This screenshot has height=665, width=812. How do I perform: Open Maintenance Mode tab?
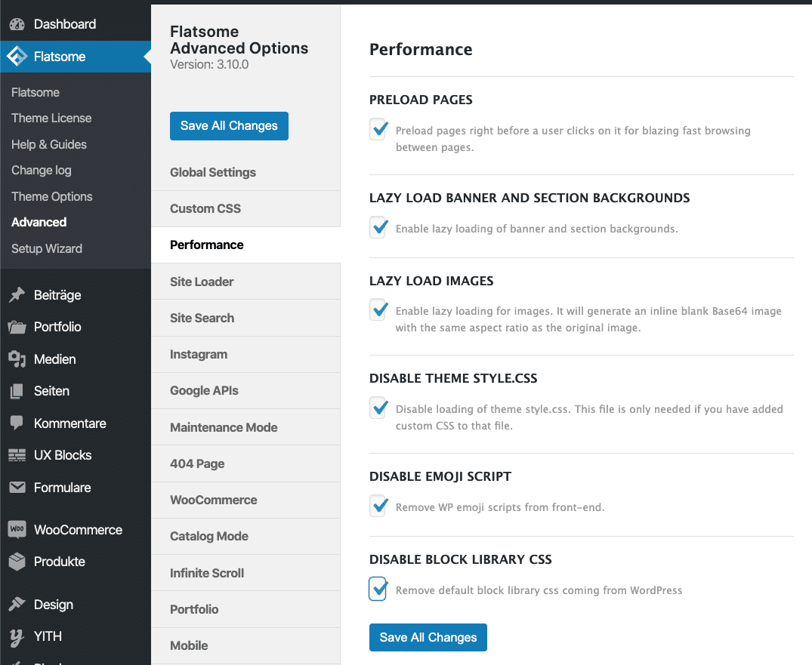[245, 427]
